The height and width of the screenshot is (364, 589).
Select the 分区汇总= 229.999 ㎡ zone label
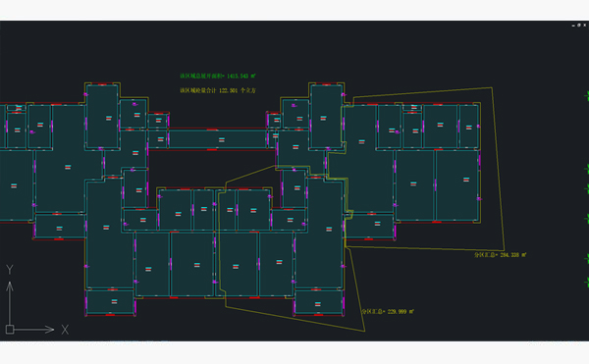pyautogui.click(x=388, y=311)
